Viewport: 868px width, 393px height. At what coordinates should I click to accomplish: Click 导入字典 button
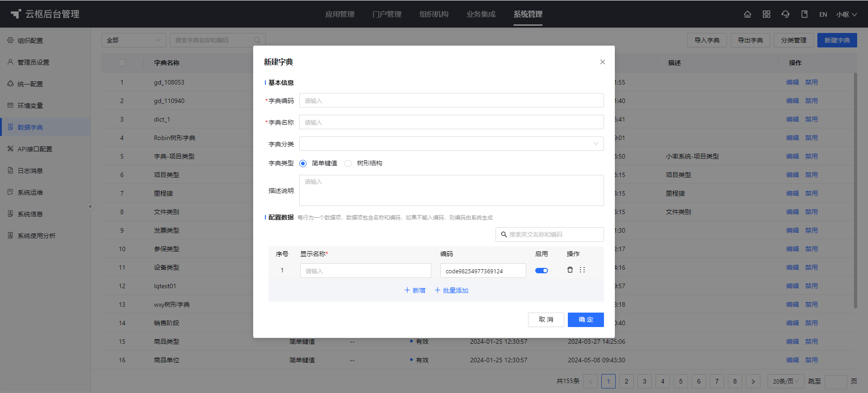(707, 40)
